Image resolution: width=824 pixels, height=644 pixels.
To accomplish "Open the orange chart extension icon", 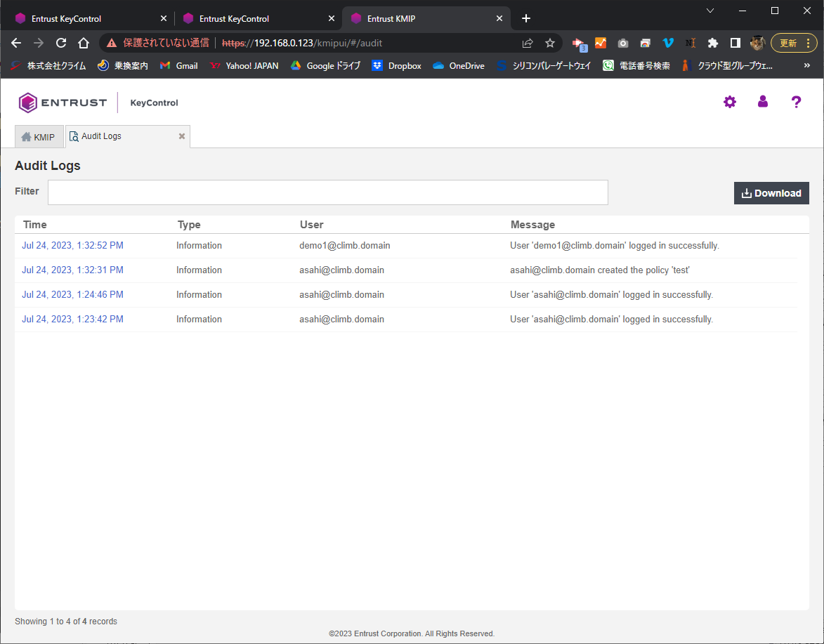I will pos(600,43).
